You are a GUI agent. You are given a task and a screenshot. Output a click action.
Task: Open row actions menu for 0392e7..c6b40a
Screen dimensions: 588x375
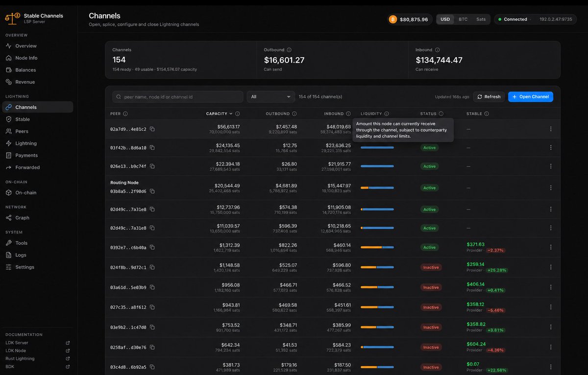(551, 248)
